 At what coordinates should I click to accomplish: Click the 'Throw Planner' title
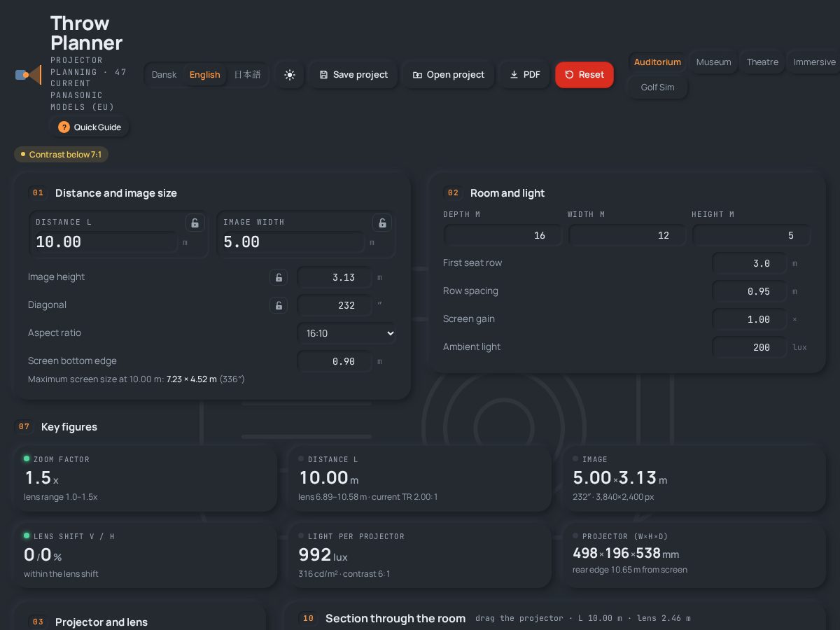tap(86, 33)
